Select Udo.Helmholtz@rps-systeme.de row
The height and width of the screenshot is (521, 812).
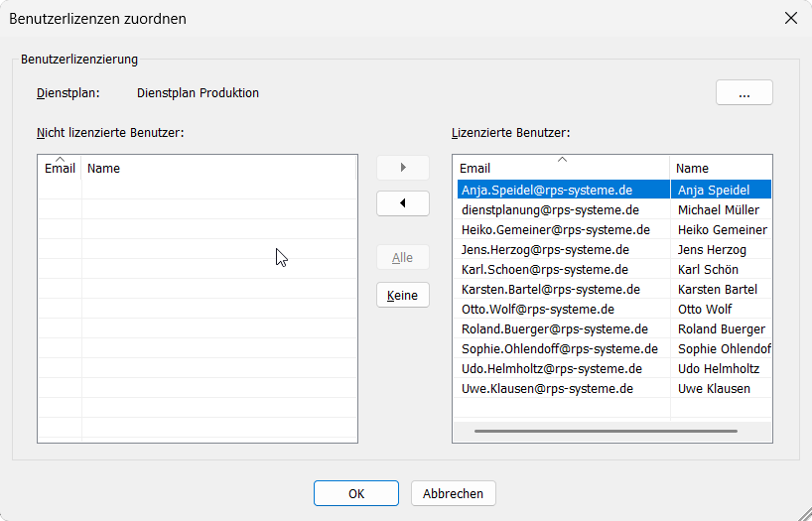pos(613,369)
